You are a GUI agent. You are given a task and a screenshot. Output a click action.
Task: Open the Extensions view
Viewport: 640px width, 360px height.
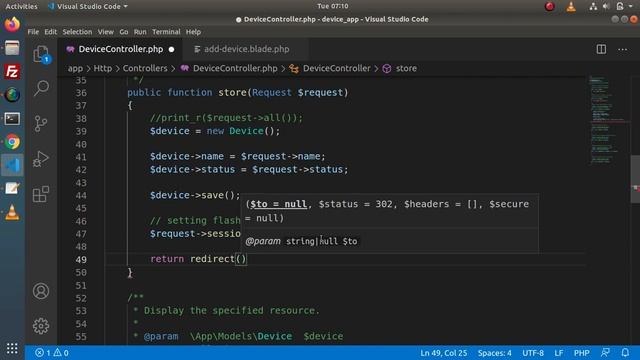pyautogui.click(x=41, y=194)
